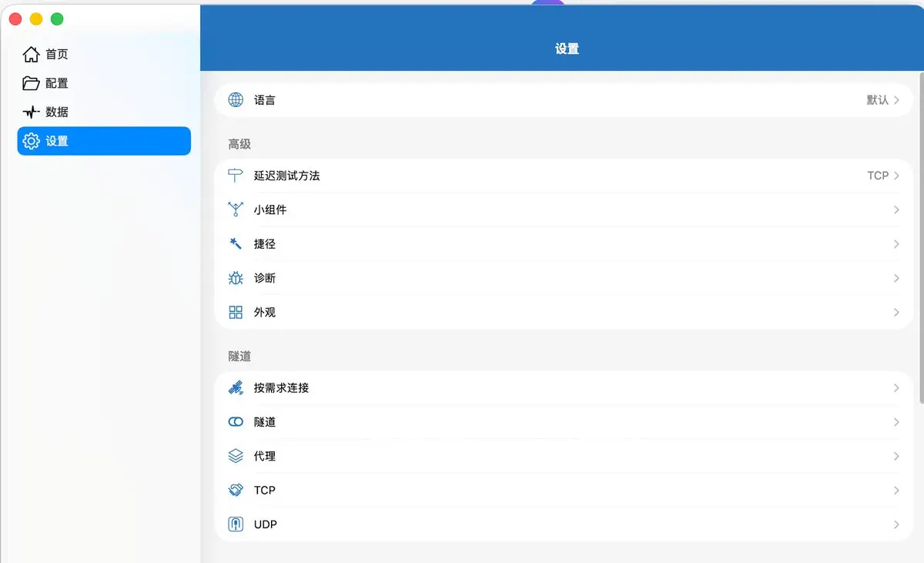Expand the 按需求连接 row chevron
Viewport: 924px width, 563px height.
click(897, 387)
